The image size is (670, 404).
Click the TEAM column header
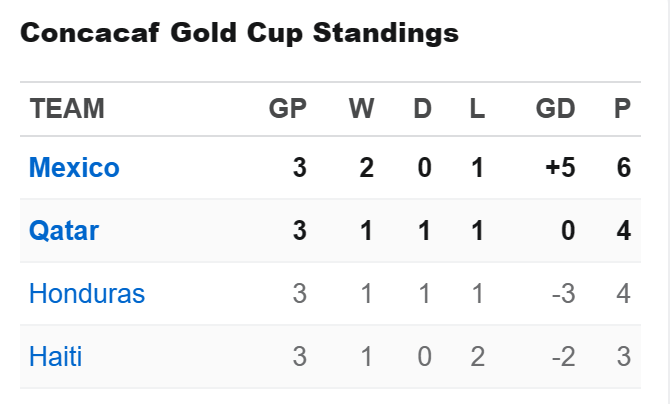coord(67,109)
